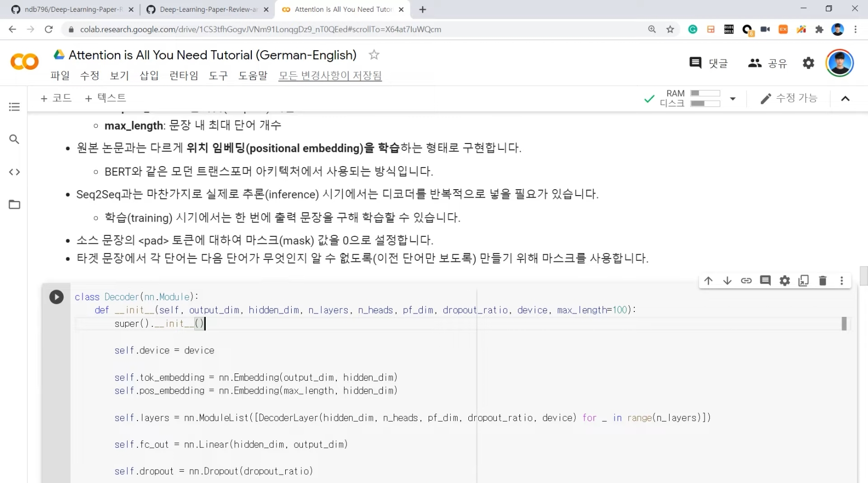View the RAM usage bar
Screen dimensions: 868x483
(x=705, y=93)
